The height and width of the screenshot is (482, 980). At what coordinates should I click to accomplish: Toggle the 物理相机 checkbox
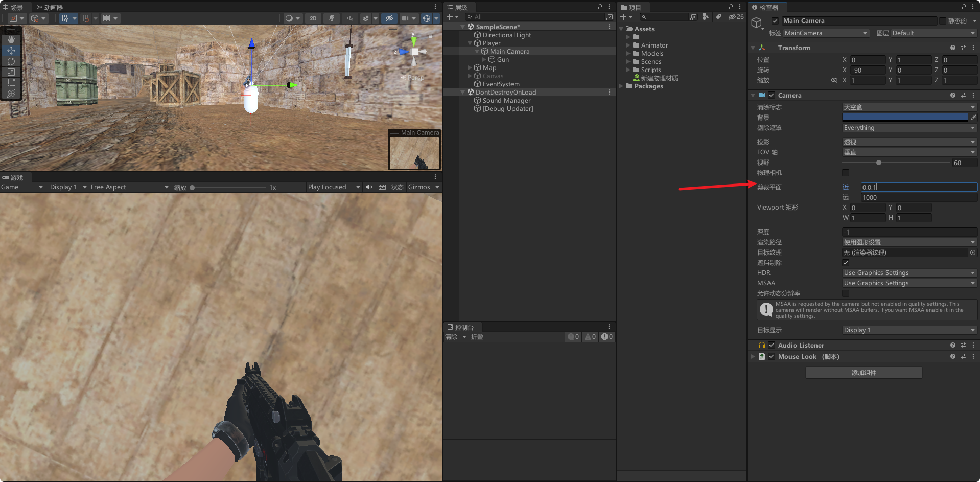click(846, 173)
